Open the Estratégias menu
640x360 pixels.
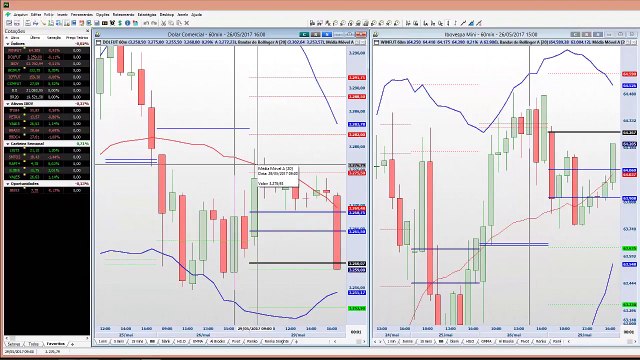(147, 14)
